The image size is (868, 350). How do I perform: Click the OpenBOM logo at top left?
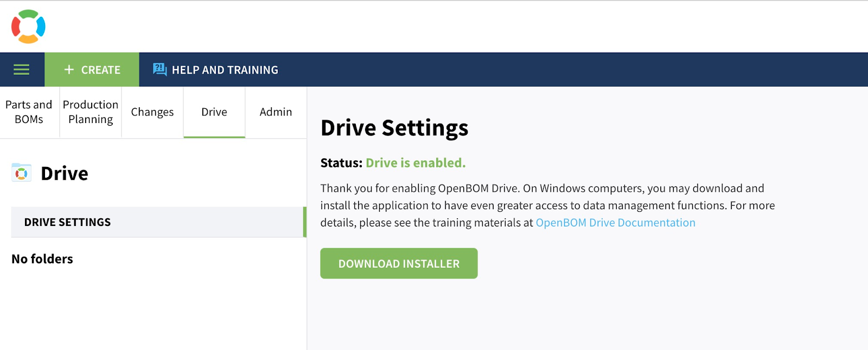(28, 27)
